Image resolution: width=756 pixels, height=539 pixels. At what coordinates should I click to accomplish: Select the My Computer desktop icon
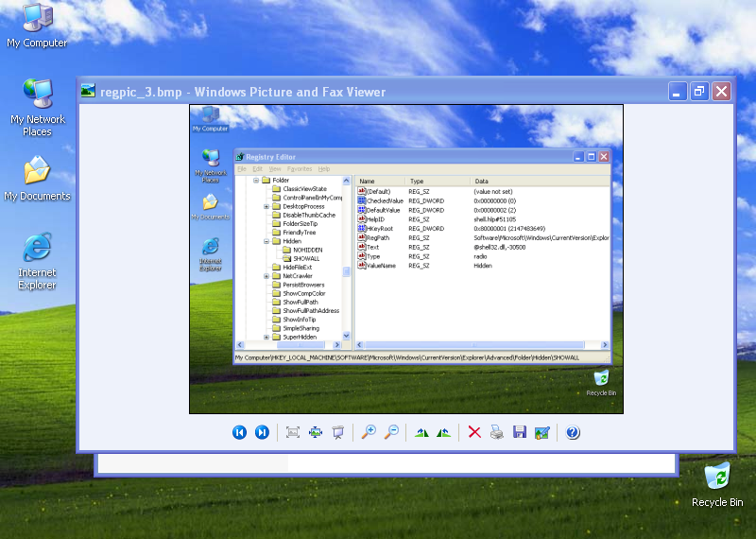(37, 26)
